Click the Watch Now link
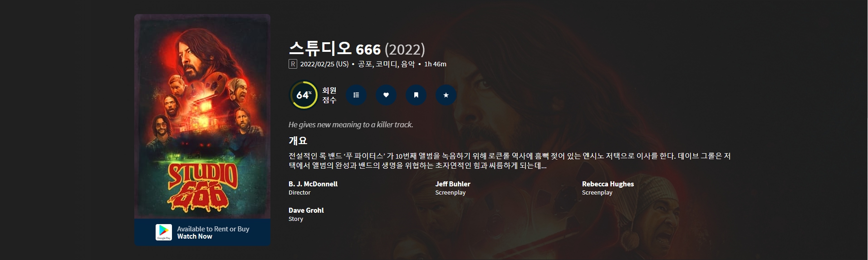 pos(195,236)
